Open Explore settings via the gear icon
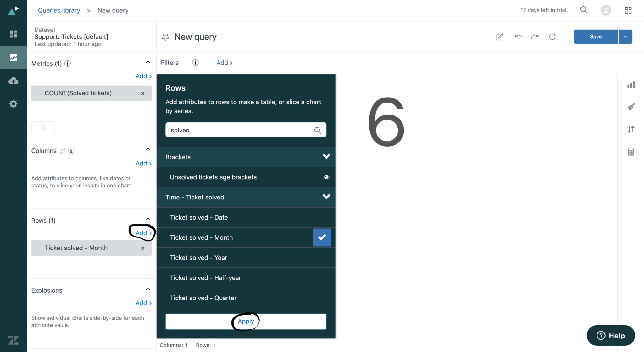644x352 pixels. click(13, 104)
